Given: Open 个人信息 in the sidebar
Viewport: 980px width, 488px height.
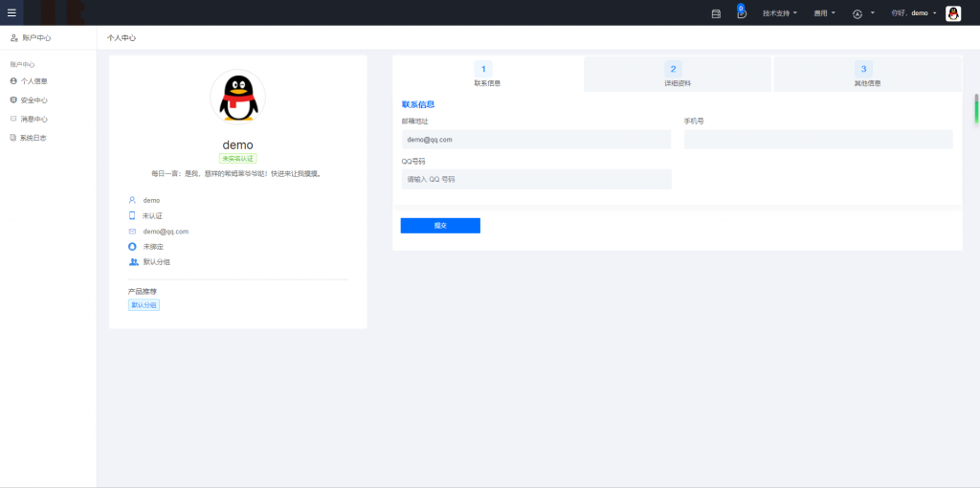Looking at the screenshot, I should 33,81.
